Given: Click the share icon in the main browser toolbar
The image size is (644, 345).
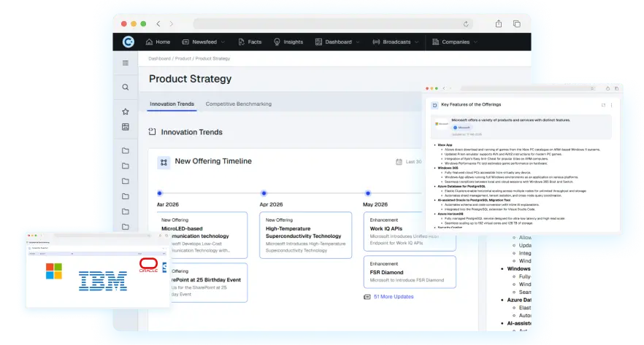Looking at the screenshot, I should click(498, 23).
